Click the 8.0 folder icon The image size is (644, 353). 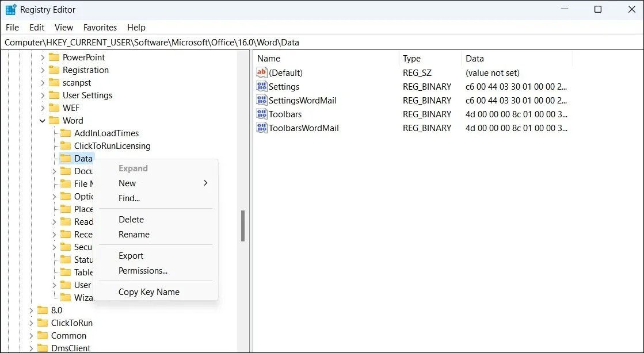43,310
